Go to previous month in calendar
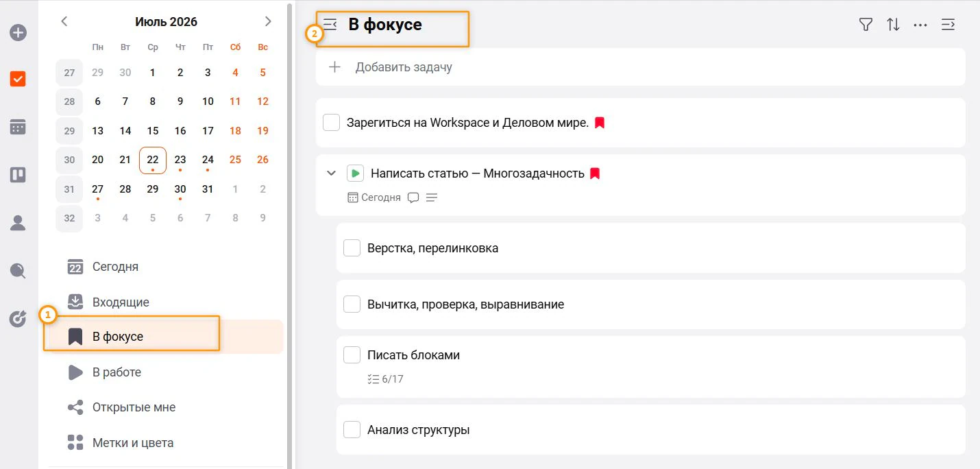 [x=64, y=21]
